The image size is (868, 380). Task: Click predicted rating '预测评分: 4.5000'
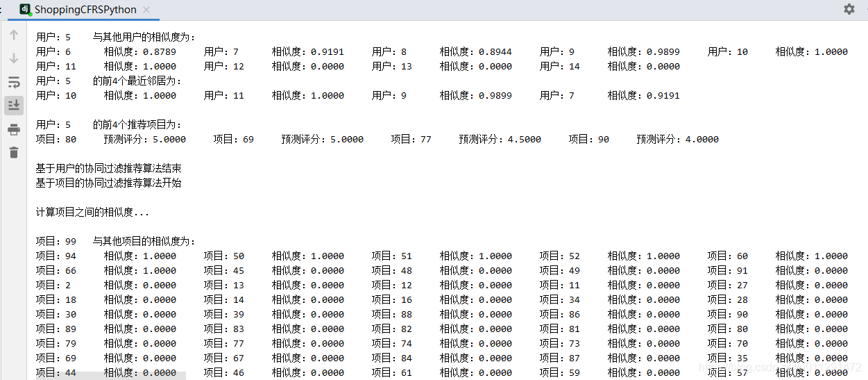coord(498,139)
